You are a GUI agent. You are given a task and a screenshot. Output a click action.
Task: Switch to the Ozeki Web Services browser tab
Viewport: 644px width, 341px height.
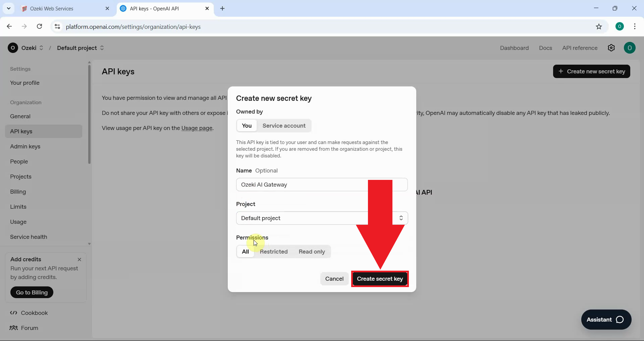[x=57, y=8]
